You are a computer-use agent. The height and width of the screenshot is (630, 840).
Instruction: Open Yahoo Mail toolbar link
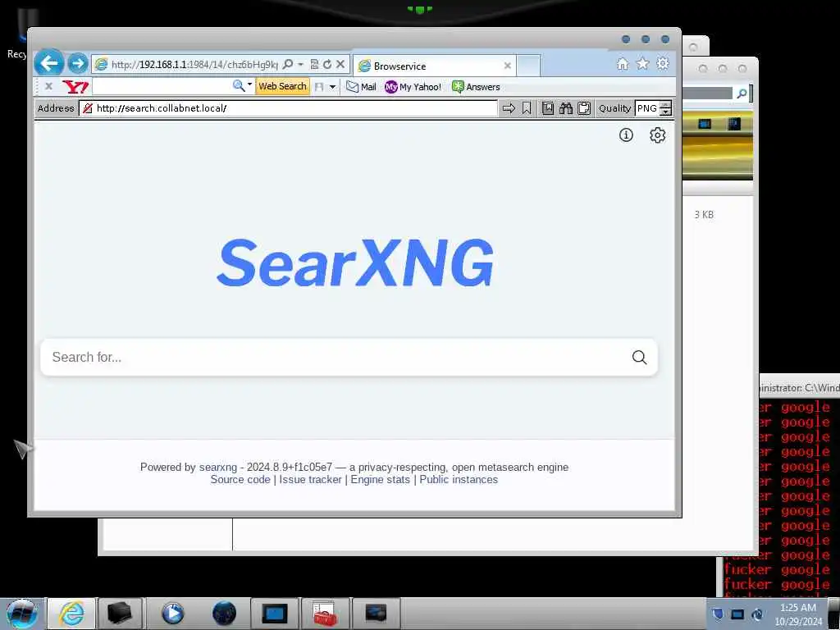tap(361, 87)
